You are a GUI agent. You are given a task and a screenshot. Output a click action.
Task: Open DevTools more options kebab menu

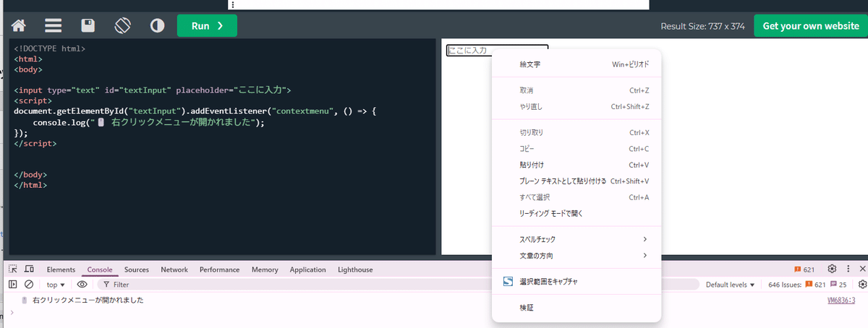pos(848,269)
